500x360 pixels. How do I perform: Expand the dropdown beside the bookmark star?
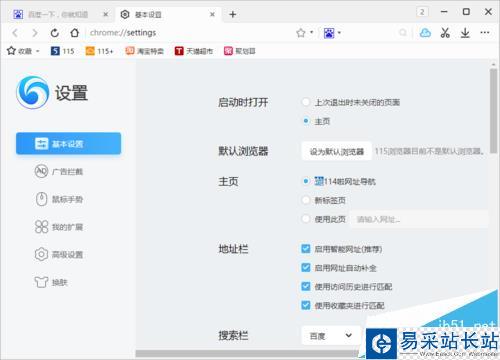point(312,33)
